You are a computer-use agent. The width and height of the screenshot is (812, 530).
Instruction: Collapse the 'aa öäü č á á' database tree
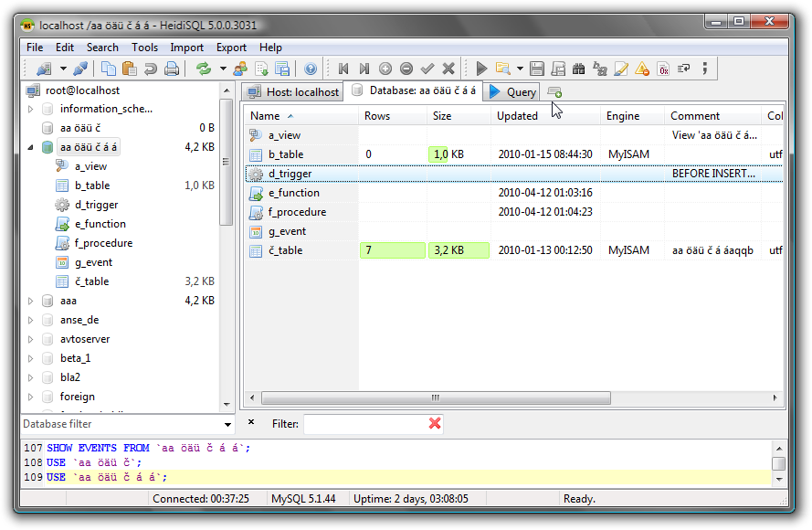30,147
